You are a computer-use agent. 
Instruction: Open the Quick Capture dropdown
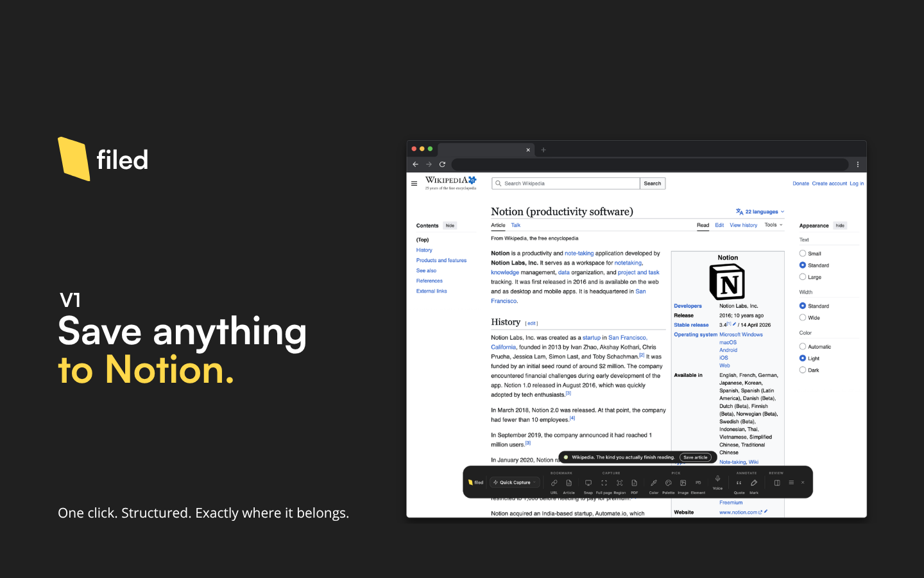click(x=515, y=483)
